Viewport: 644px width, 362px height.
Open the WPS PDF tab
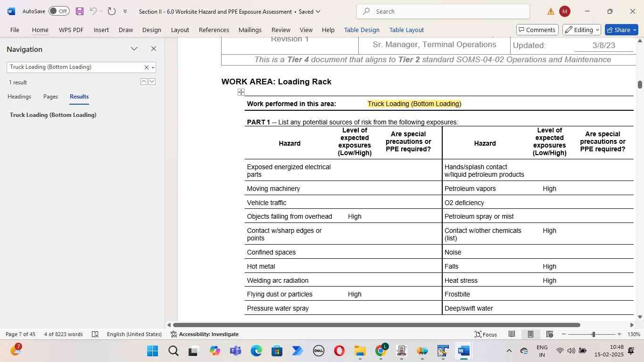(71, 30)
